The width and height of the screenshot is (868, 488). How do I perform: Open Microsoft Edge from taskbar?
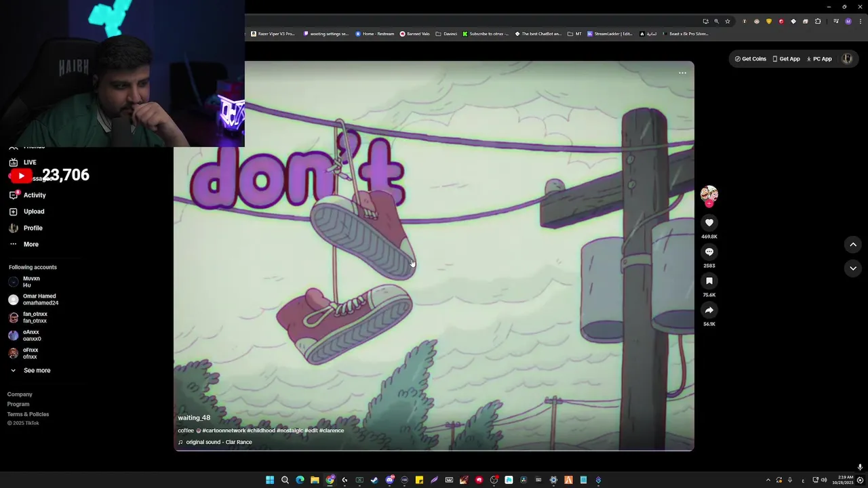[300, 480]
